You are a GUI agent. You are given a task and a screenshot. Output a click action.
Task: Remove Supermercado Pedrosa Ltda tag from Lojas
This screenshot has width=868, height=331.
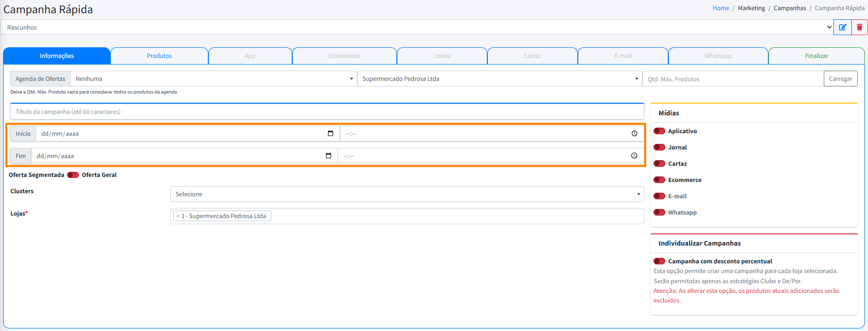point(178,216)
